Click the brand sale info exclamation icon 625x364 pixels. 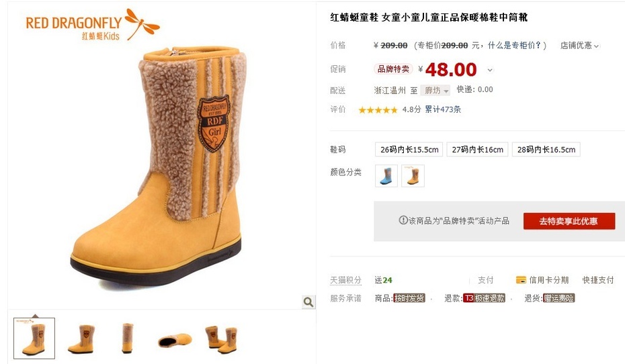pos(403,220)
